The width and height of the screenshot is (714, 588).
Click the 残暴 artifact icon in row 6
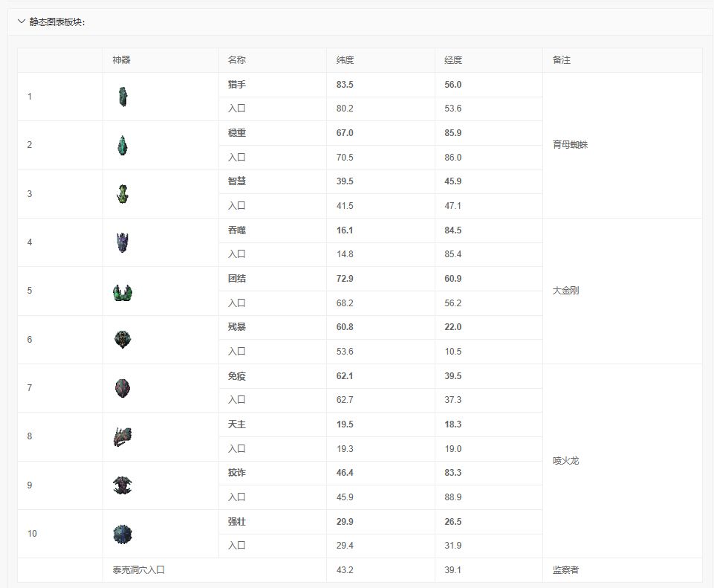pos(123,339)
